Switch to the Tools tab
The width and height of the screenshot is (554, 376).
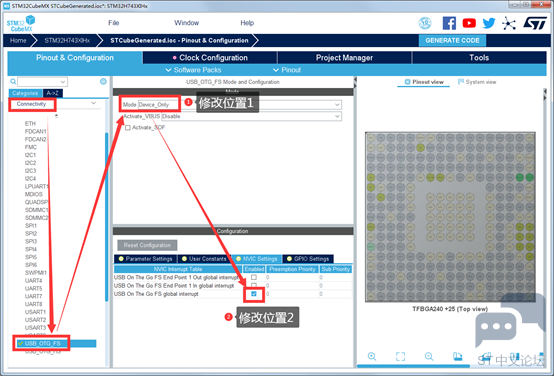click(479, 58)
